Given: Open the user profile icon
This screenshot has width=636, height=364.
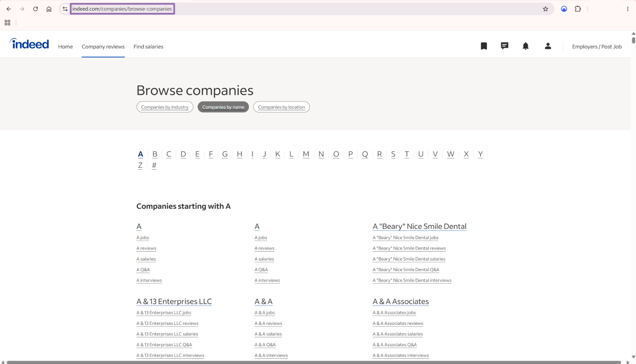Looking at the screenshot, I should coord(548,46).
